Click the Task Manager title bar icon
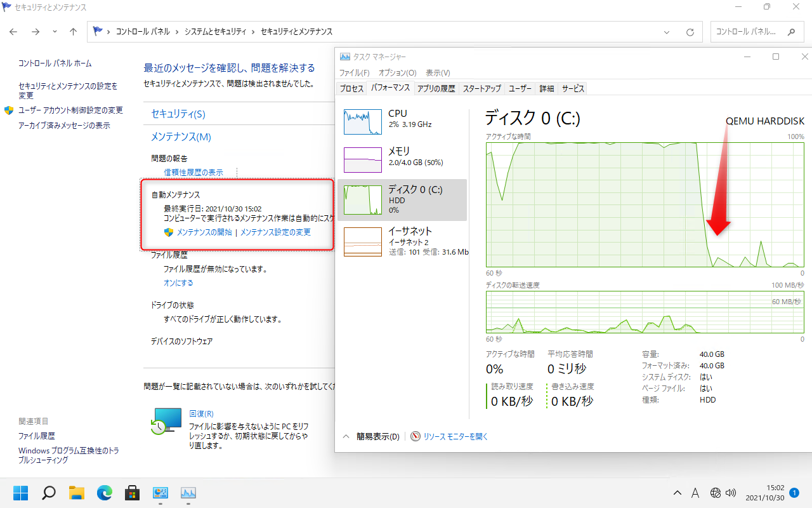 click(345, 57)
